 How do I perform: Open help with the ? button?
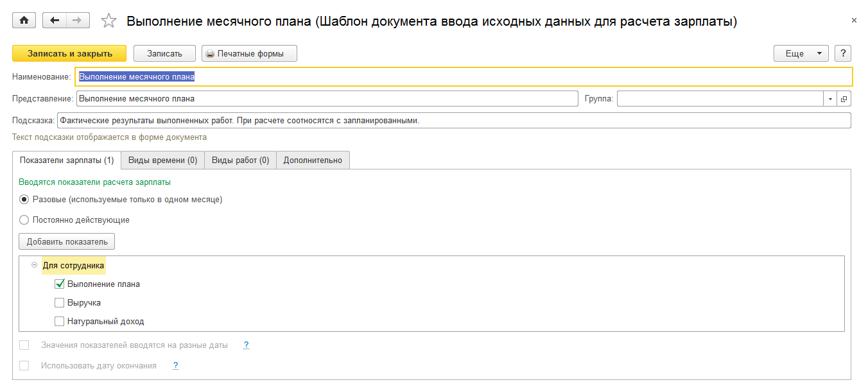coord(842,53)
